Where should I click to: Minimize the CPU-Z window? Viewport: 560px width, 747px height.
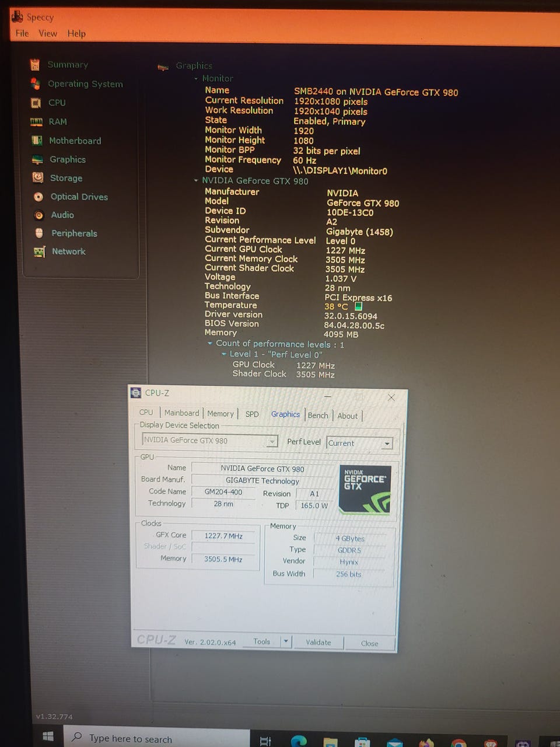[328, 396]
